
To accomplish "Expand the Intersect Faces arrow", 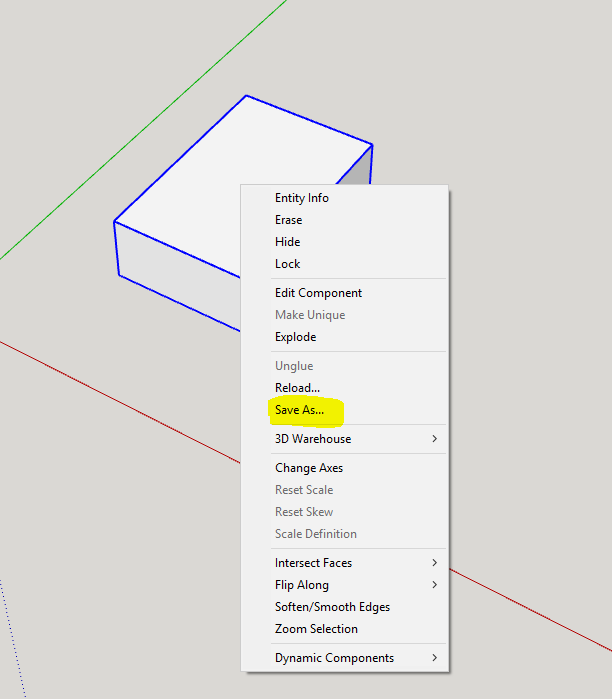I will 435,563.
